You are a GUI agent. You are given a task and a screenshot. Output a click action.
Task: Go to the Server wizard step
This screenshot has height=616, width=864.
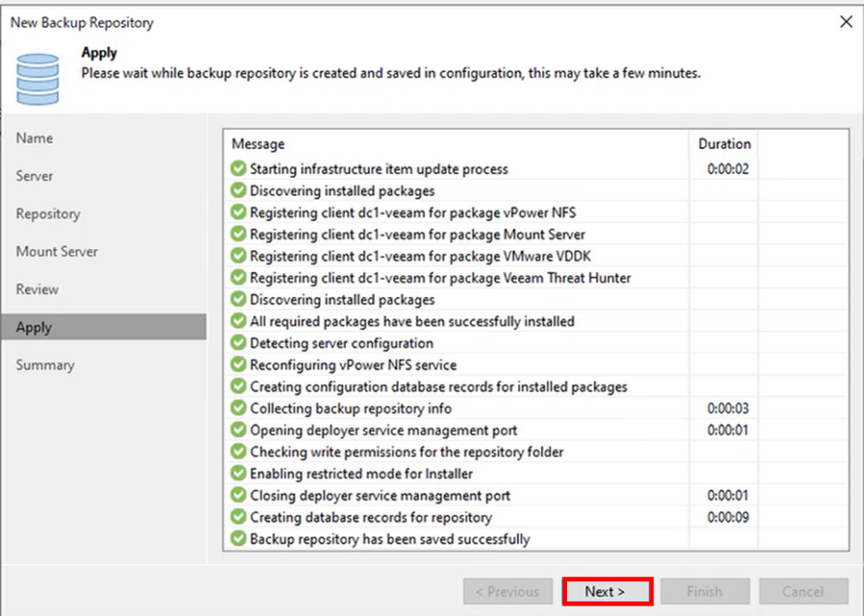click(x=35, y=176)
